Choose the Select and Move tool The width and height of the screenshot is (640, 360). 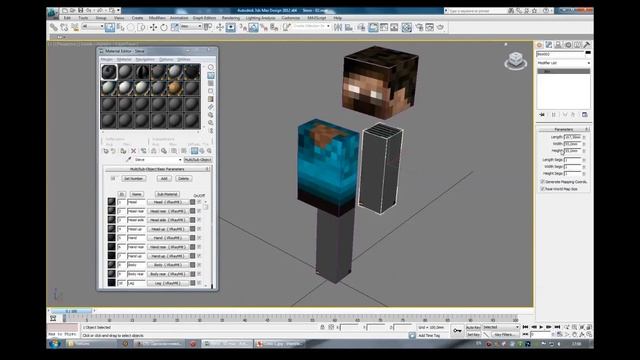click(x=153, y=27)
